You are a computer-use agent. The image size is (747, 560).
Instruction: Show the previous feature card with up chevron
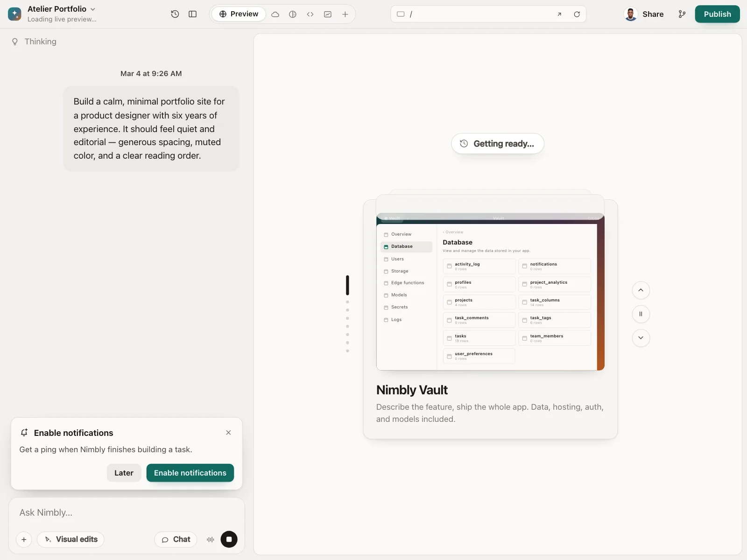tap(641, 290)
